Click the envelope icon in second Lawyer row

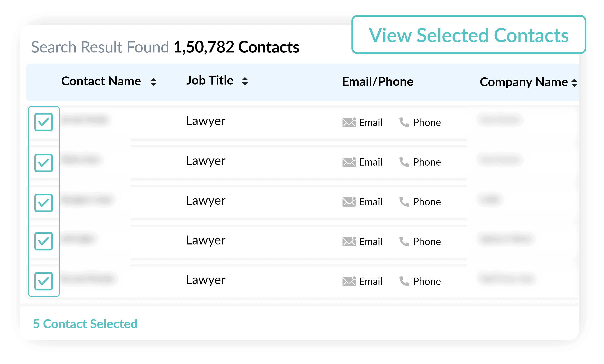[x=349, y=162]
